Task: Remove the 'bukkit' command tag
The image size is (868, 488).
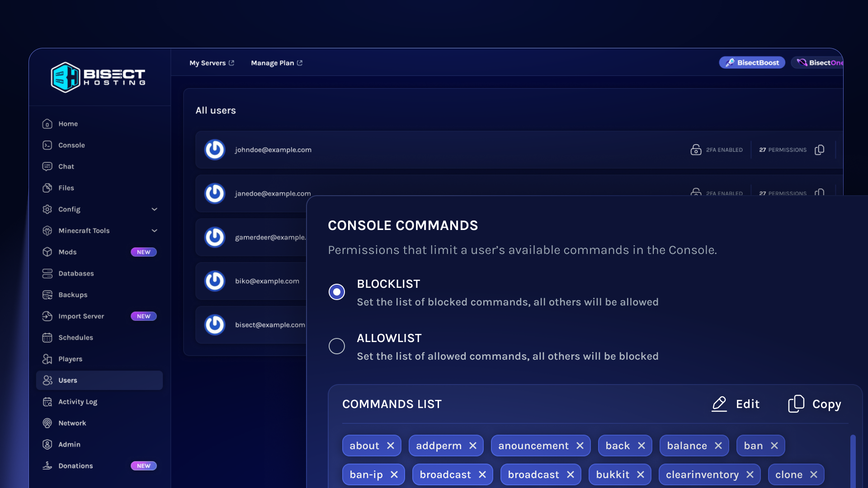Action: click(x=641, y=475)
